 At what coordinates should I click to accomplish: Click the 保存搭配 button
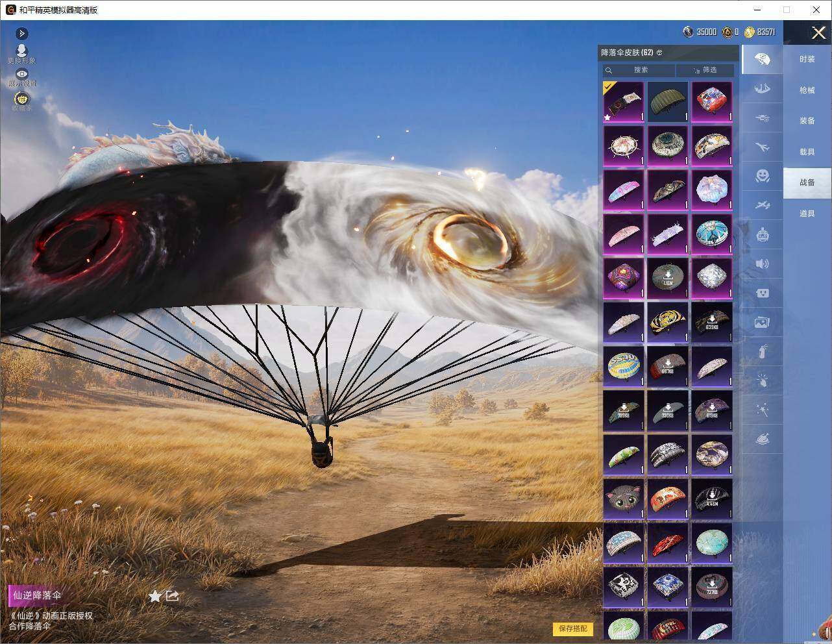coord(572,628)
